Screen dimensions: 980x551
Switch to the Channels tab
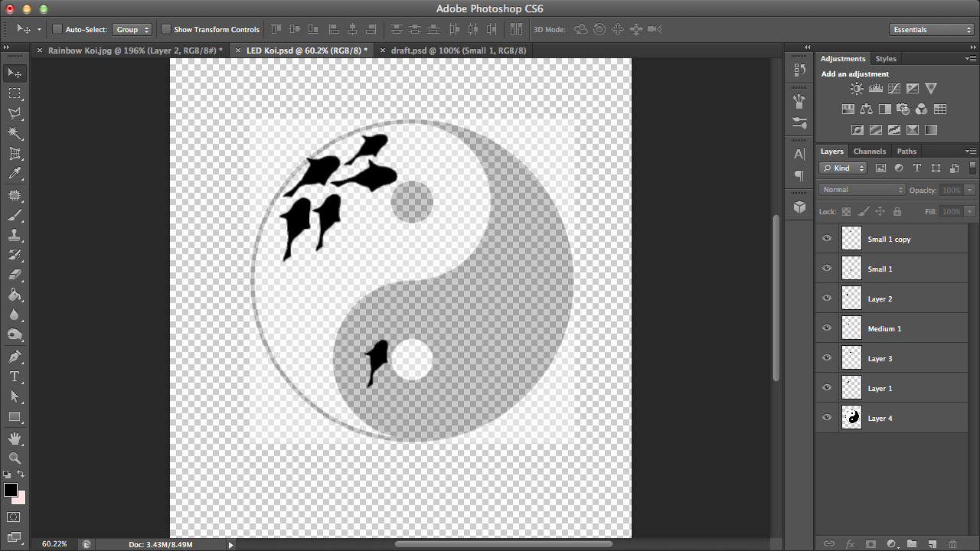[870, 151]
